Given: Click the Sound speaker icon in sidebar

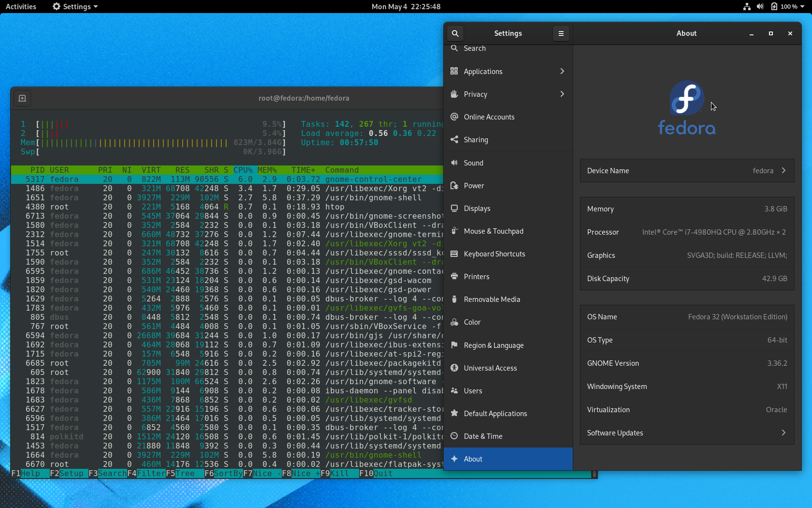Looking at the screenshot, I should pyautogui.click(x=454, y=163).
